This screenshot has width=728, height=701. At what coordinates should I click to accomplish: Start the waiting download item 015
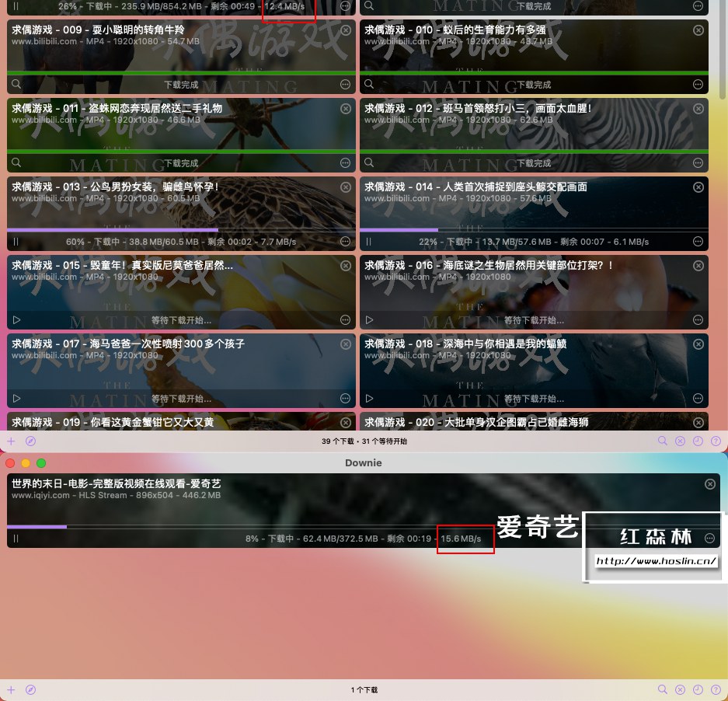tap(17, 319)
